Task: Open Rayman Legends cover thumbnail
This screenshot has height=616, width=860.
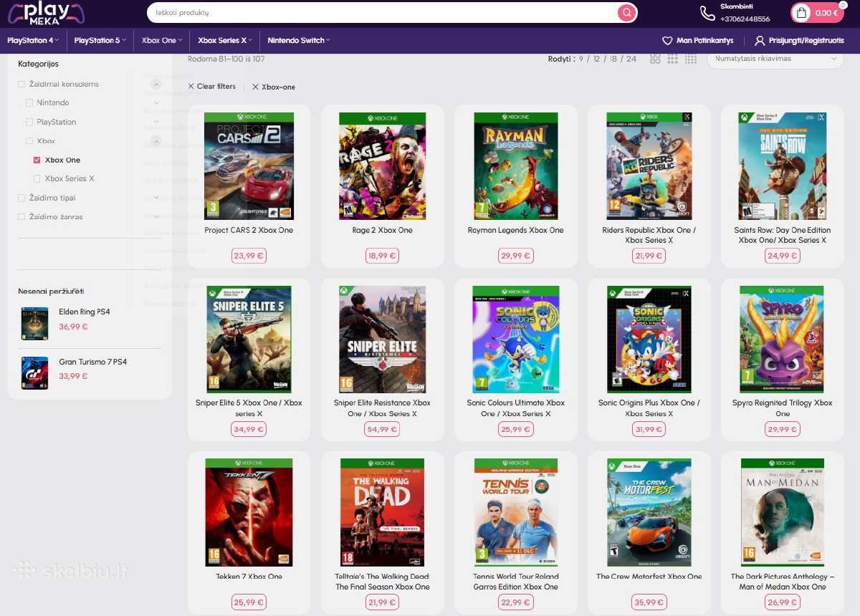Action: coord(515,166)
